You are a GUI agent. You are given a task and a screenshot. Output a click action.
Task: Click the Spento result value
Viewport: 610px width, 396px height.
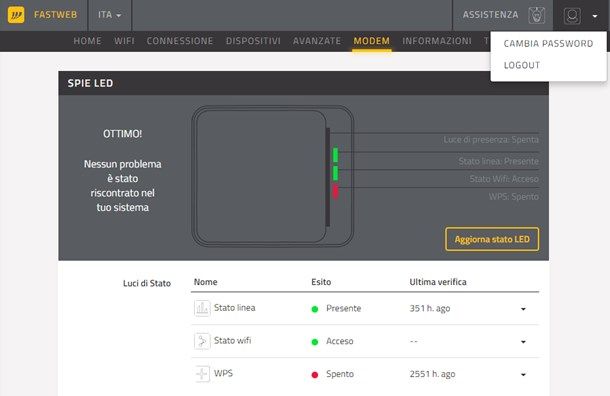coord(340,374)
